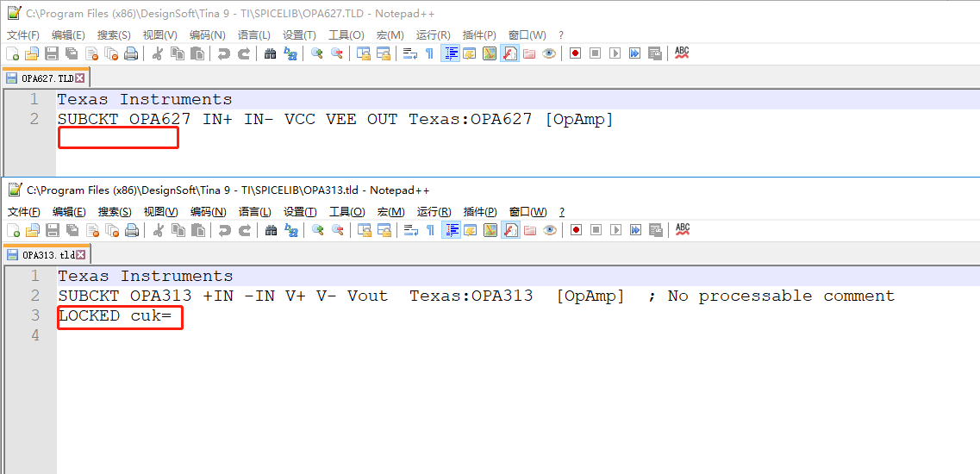This screenshot has height=474, width=980.
Task: Open Folder as Workspace icon in OPA627 window
Action: click(x=529, y=53)
